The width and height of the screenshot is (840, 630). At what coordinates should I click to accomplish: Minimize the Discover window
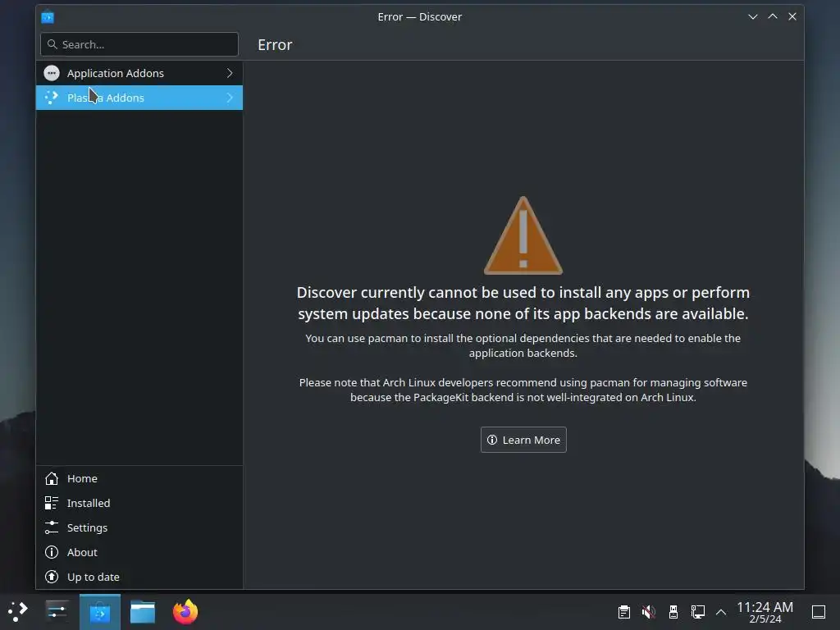[x=753, y=16]
